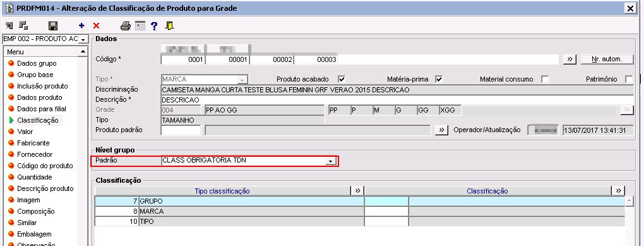Viewport: 644px width, 246px height.
Task: Click the bullet icon beside Valor
Action: point(11,132)
